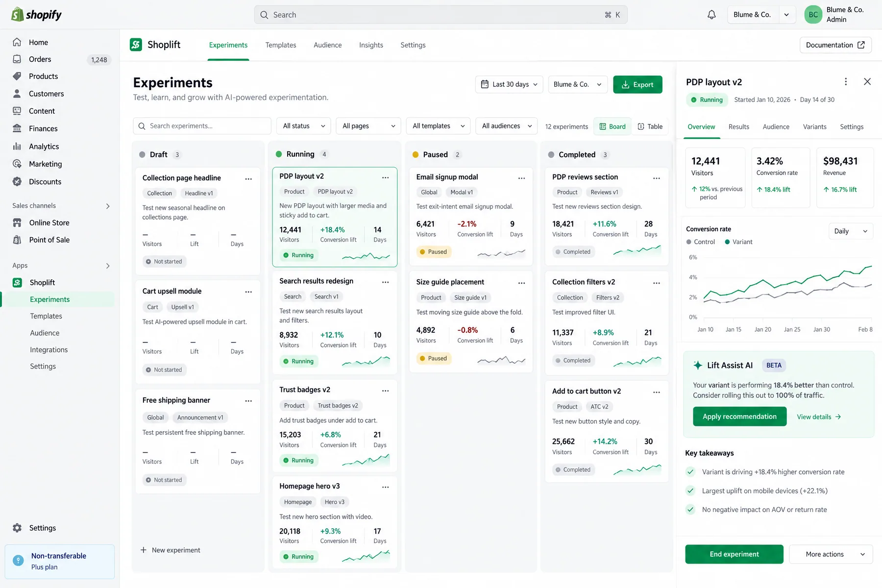Click the Online Store icon
Image resolution: width=882 pixels, height=588 pixels.
coord(17,222)
